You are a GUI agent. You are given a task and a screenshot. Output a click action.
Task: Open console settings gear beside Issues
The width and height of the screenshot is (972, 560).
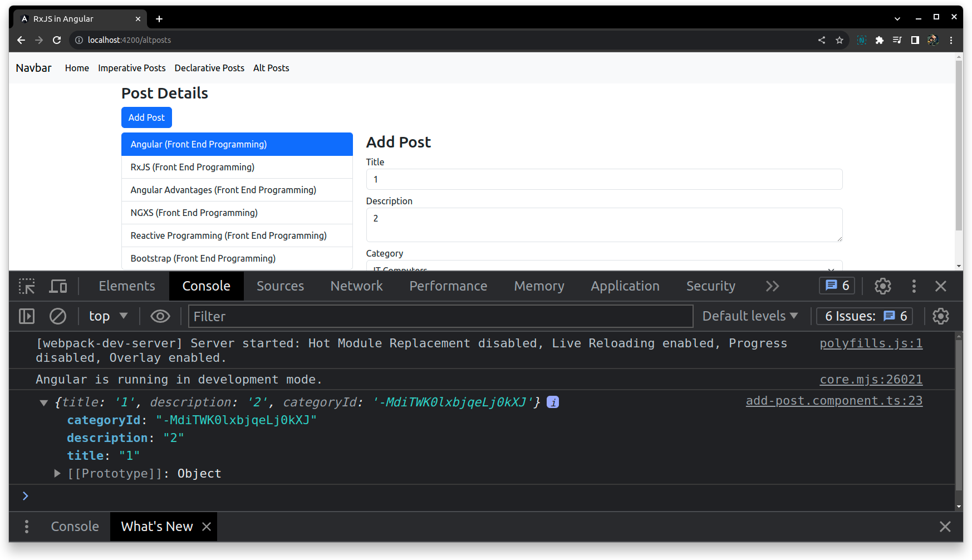[940, 316]
